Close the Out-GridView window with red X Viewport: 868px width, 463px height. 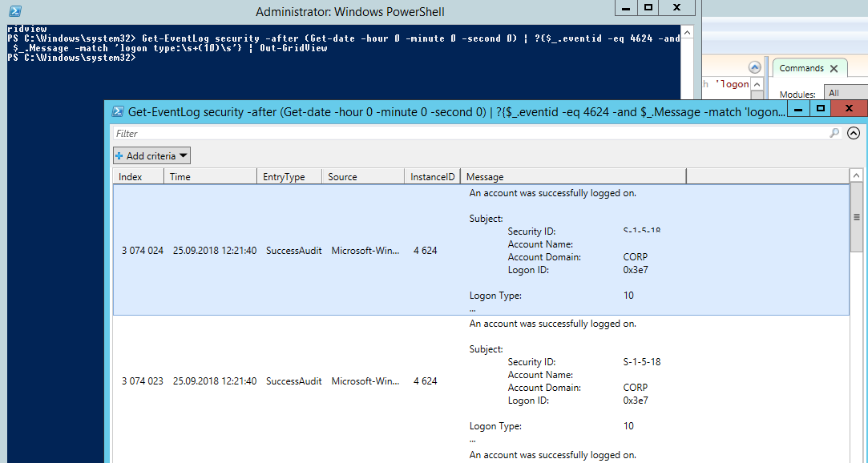point(848,108)
